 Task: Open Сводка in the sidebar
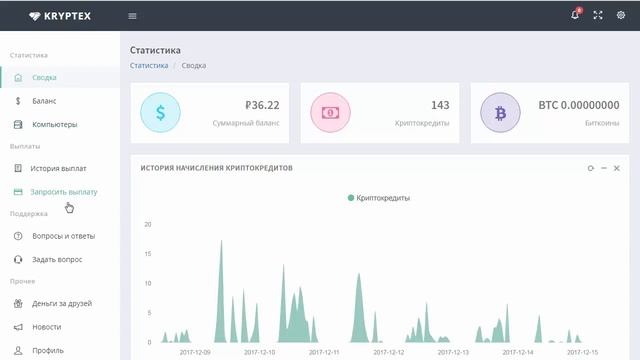60,78
